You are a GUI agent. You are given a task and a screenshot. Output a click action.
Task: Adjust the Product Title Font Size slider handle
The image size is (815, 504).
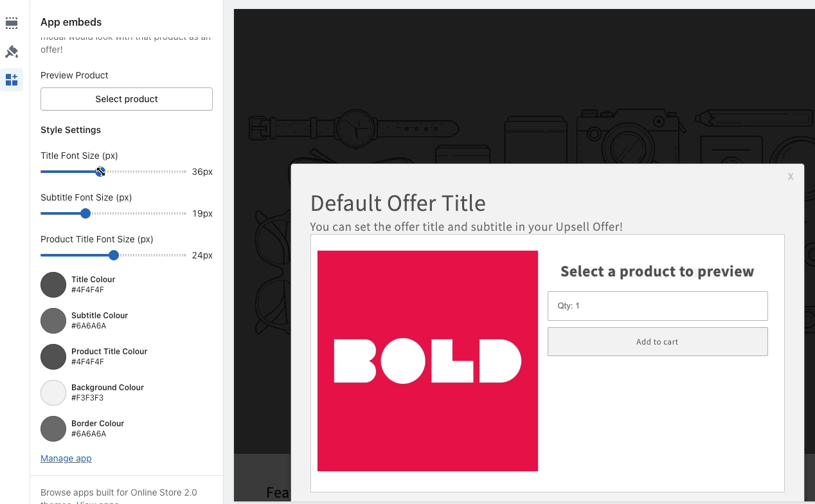[114, 255]
